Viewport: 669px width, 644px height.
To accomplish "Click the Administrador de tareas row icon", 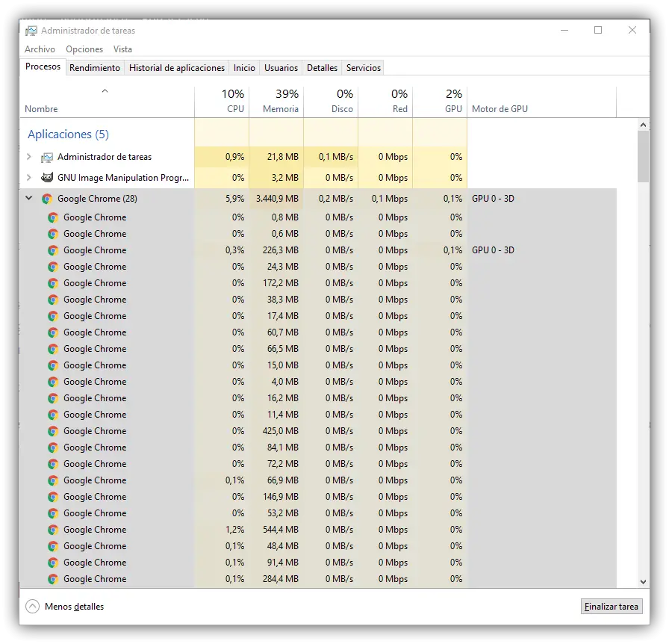I will click(47, 157).
